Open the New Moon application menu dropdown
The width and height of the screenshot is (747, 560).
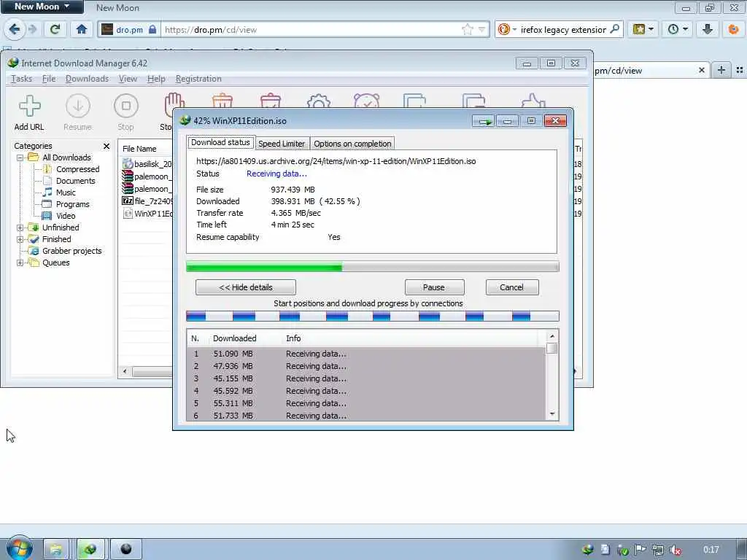point(42,7)
